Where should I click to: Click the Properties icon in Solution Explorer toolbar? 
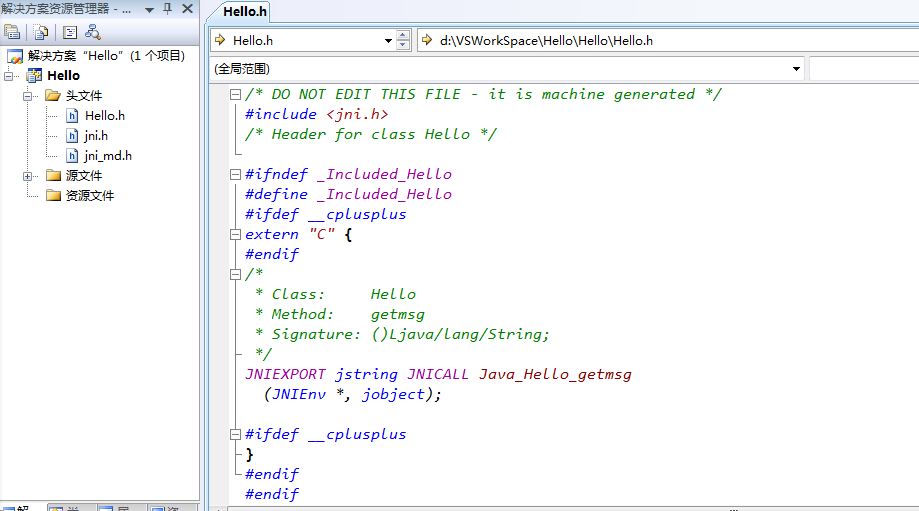12,32
